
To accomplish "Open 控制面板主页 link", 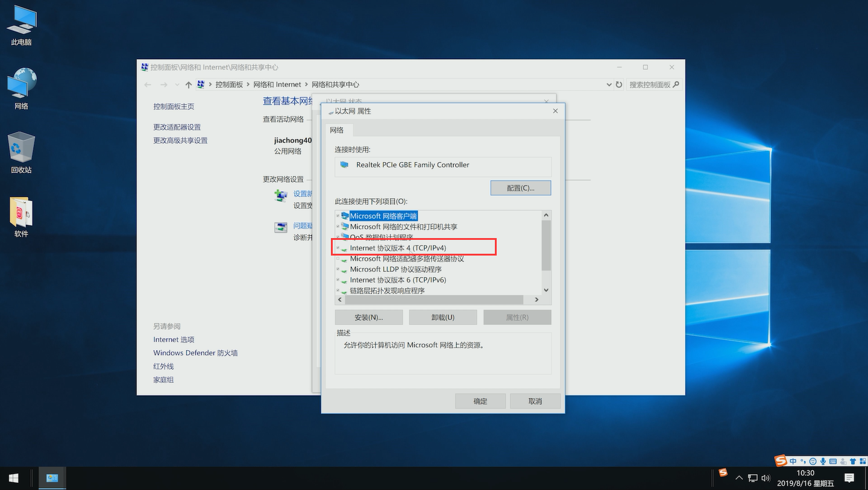I will point(174,107).
